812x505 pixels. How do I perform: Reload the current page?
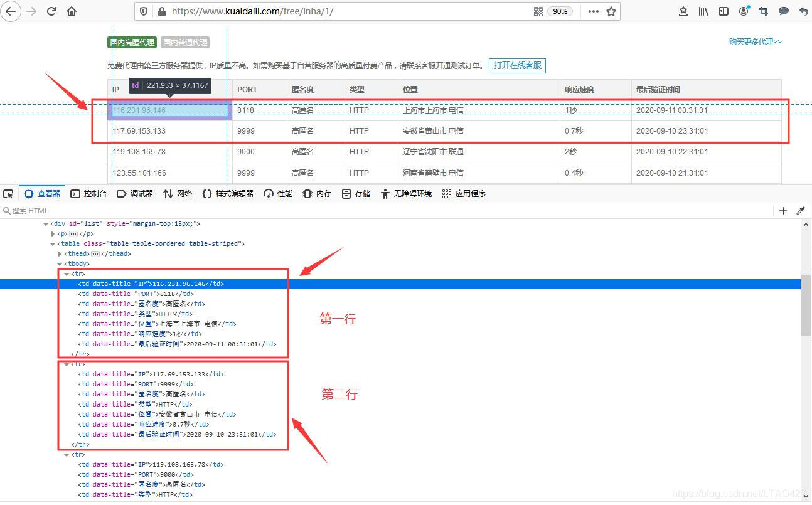[51, 11]
